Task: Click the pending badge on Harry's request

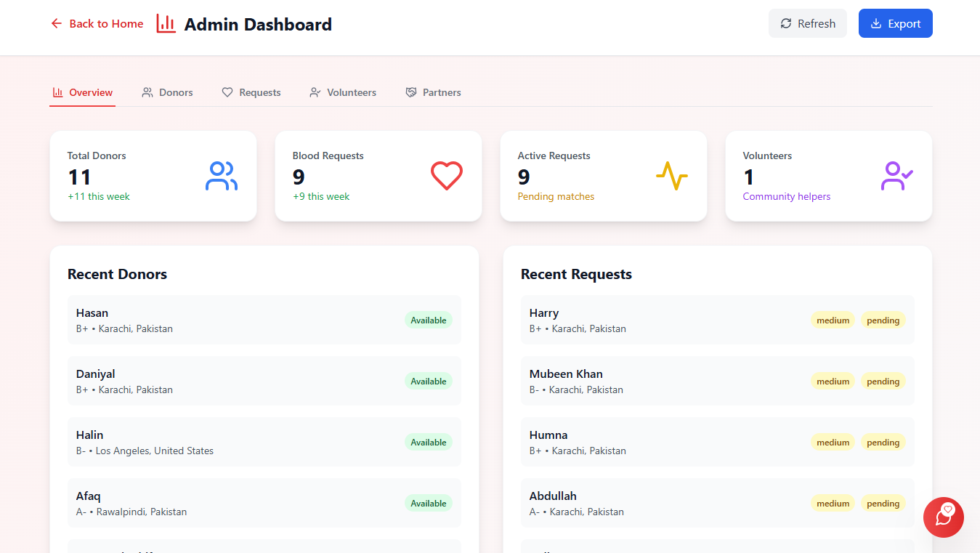Action: 883,320
